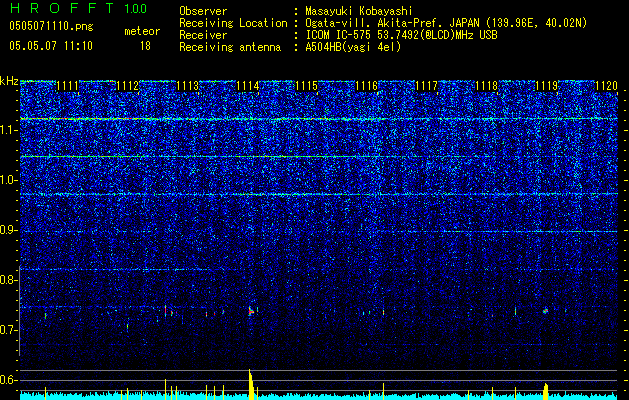Click the time marker 1118

487,86
